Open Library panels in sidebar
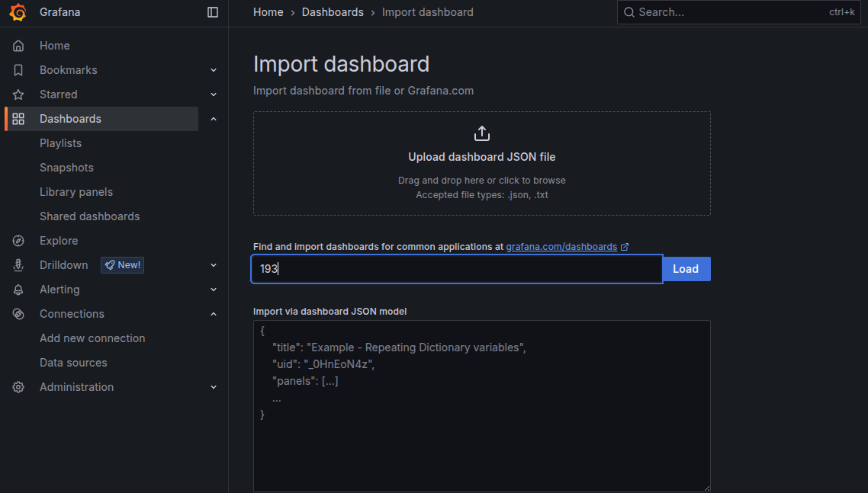The width and height of the screenshot is (868, 493). [76, 192]
